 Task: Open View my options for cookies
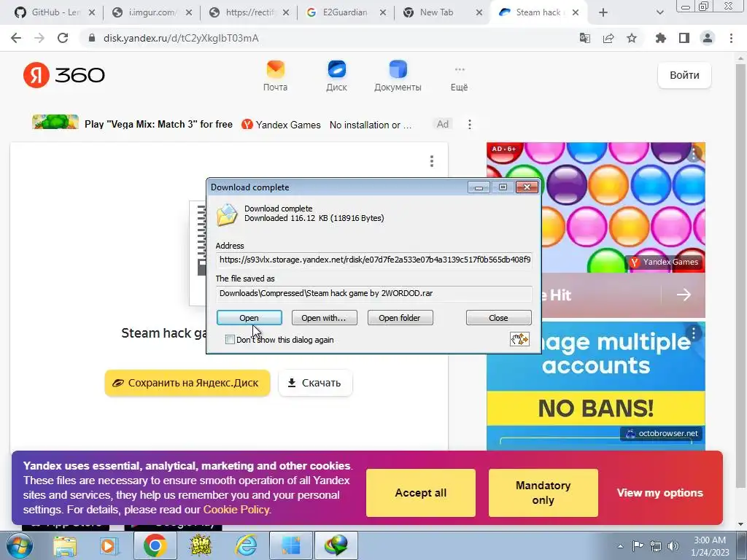pos(659,493)
